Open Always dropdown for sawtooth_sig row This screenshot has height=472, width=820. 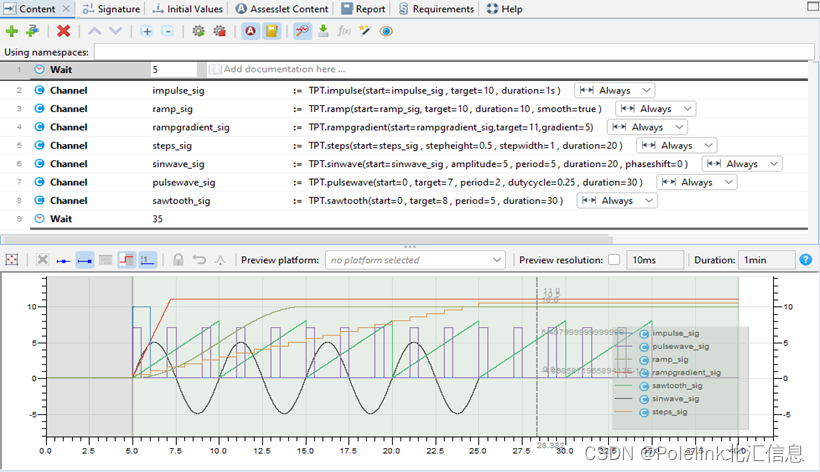coord(618,200)
